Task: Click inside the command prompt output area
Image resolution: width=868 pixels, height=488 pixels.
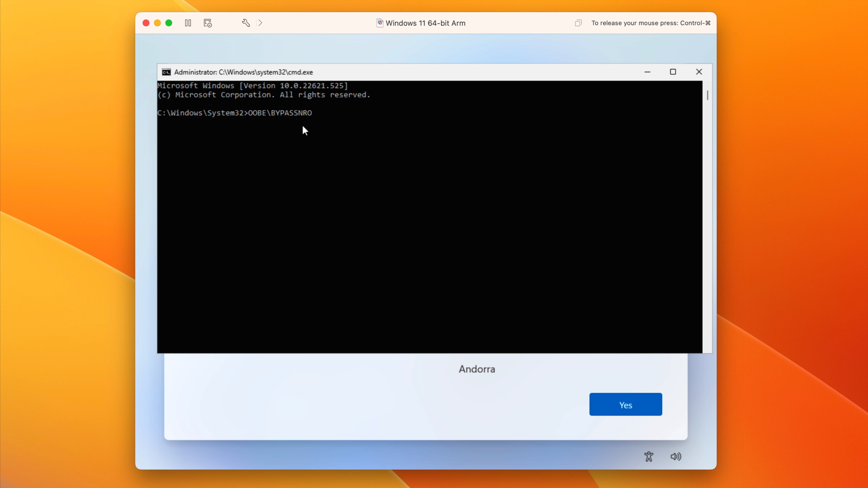Action: click(x=431, y=219)
